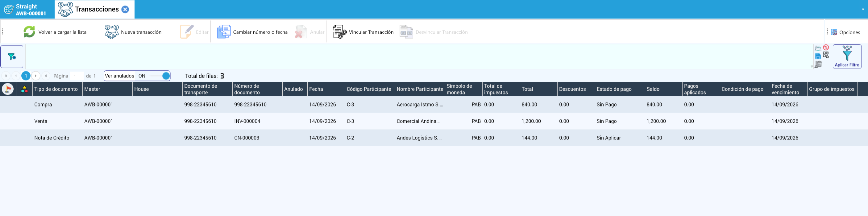Open saved filter with folder icon
The height and width of the screenshot is (216, 868).
(818, 48)
